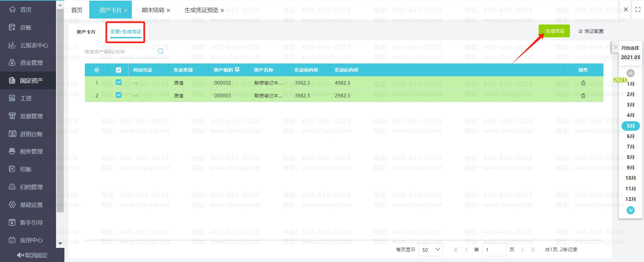Close the 资产卡片 tab
The width and height of the screenshot is (644, 262).
pyautogui.click(x=126, y=10)
